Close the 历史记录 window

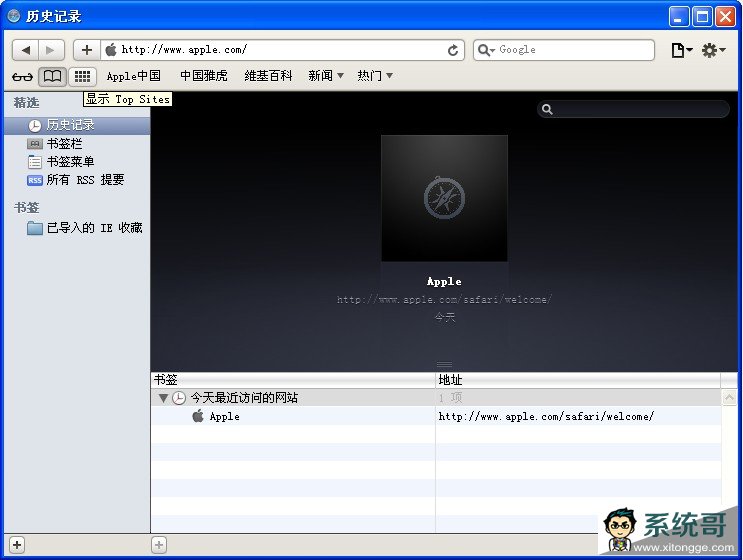[725, 17]
